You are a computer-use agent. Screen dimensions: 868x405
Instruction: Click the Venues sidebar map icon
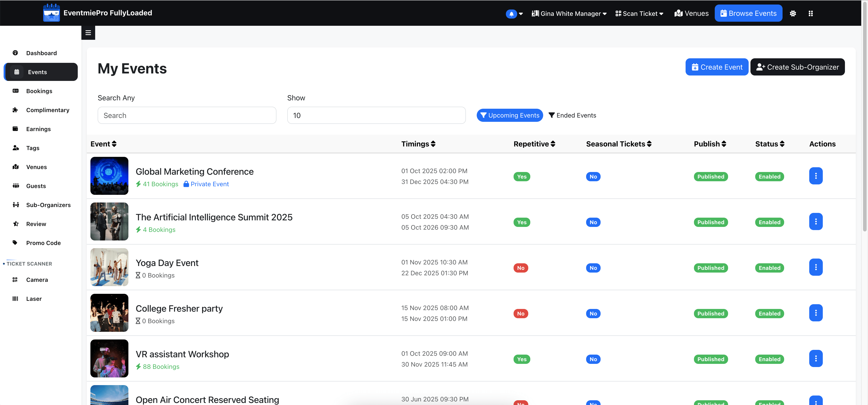coord(16,167)
